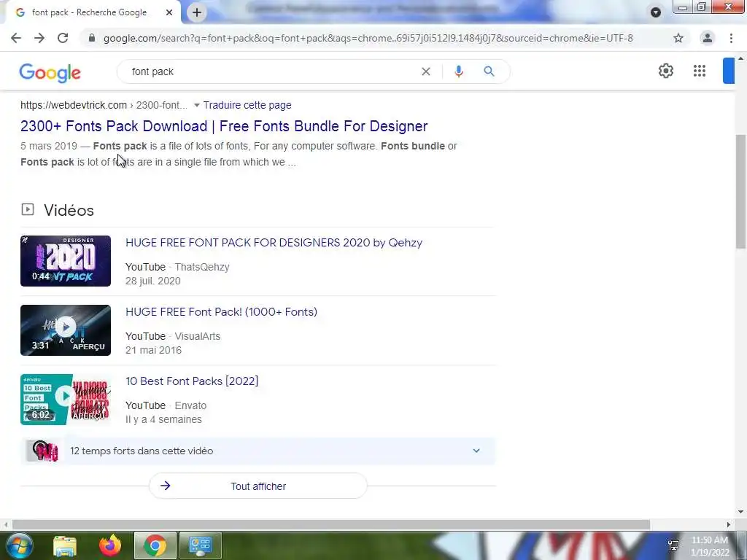
Task: View site security lock information
Action: (x=92, y=38)
